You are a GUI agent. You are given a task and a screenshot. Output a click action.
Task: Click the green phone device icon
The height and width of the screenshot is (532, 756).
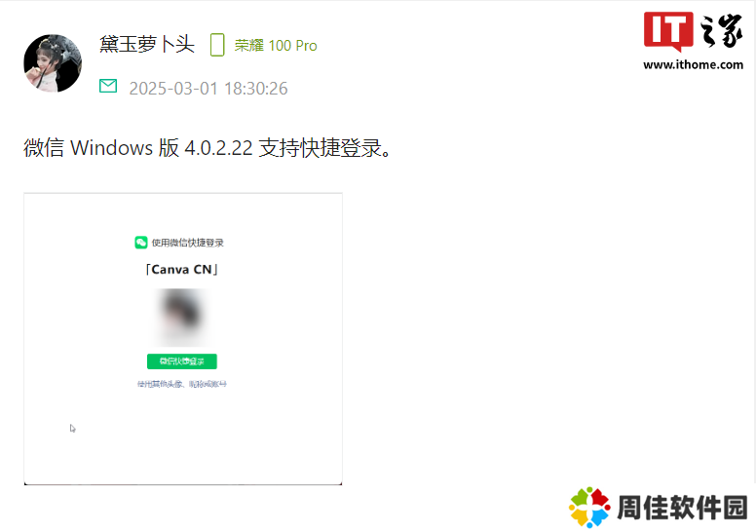tap(217, 45)
